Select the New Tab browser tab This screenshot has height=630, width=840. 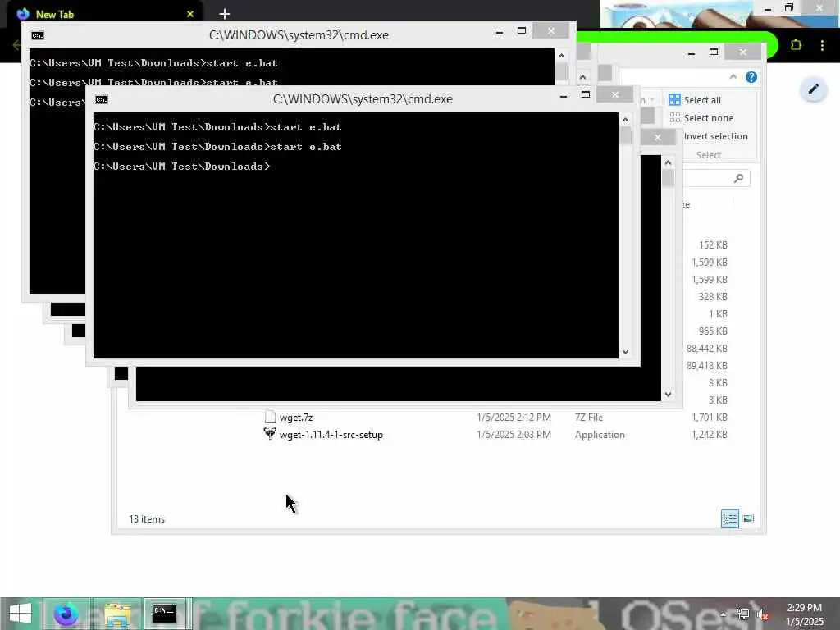[x=104, y=14]
